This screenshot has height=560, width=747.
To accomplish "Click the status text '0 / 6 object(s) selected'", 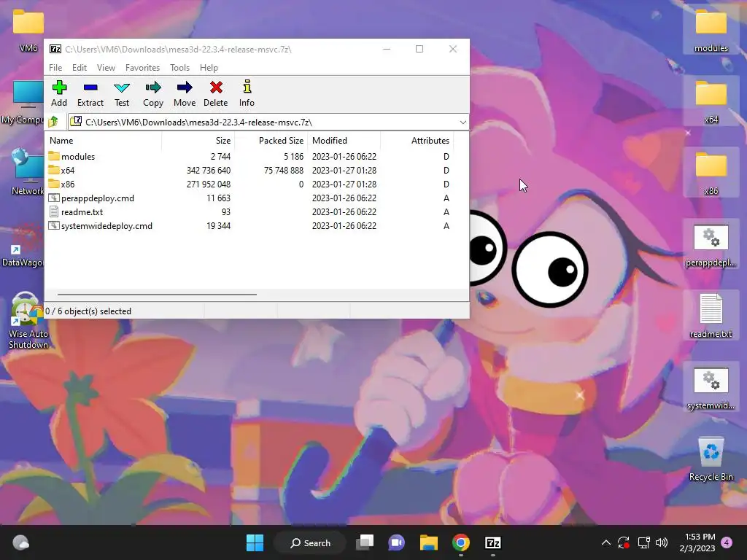I will [x=88, y=311].
